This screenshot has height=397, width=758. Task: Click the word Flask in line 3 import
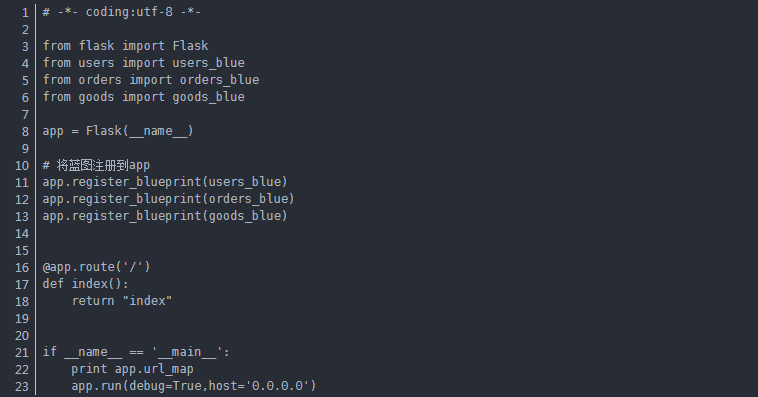tap(190, 46)
